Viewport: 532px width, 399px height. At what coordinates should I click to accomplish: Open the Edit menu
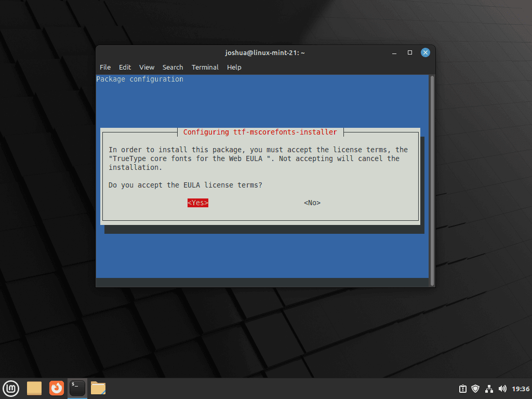tap(125, 67)
